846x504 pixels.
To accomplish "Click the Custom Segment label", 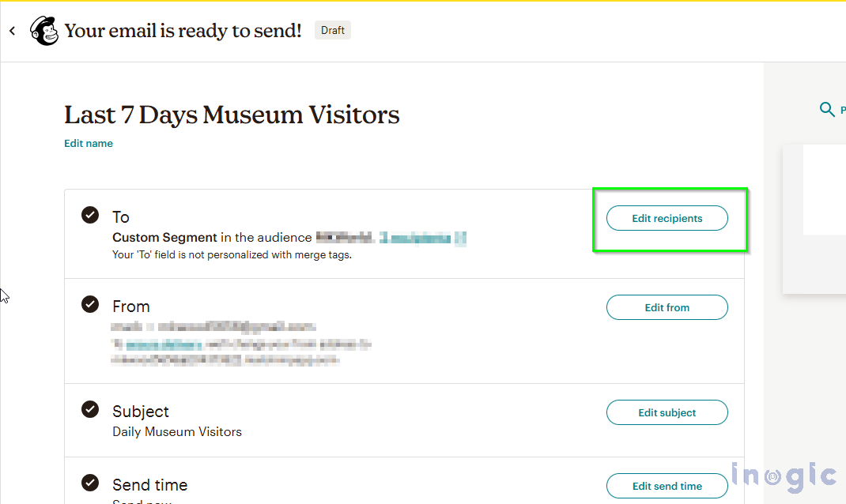I will (x=164, y=237).
